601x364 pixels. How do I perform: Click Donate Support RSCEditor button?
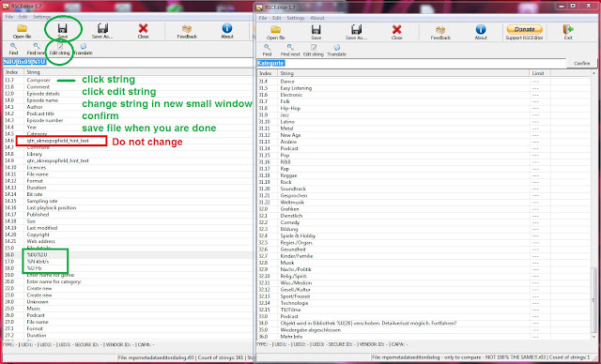coord(524,33)
